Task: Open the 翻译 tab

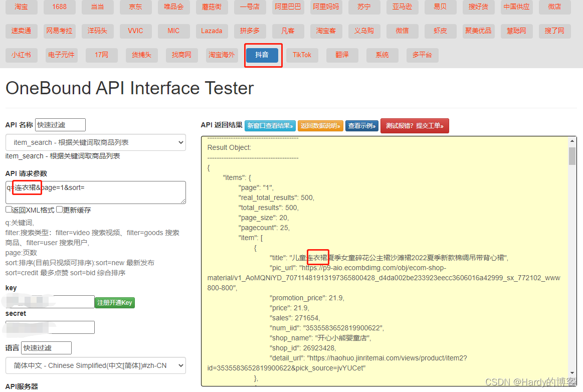Action: 342,55
